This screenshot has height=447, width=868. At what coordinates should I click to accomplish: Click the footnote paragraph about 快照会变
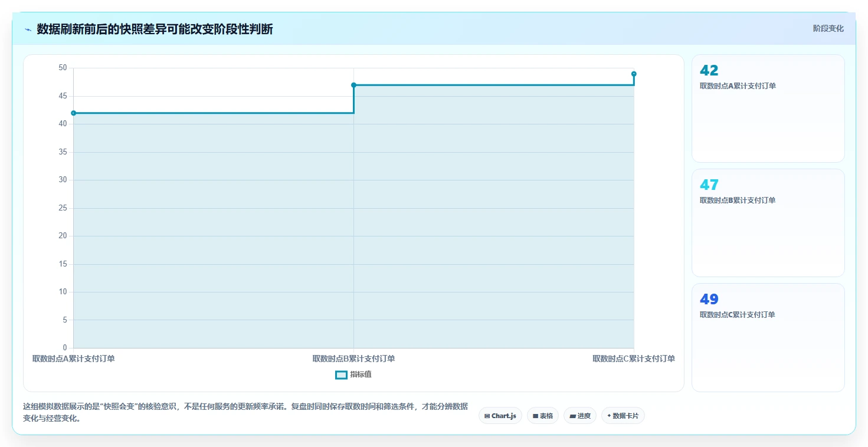(x=245, y=413)
